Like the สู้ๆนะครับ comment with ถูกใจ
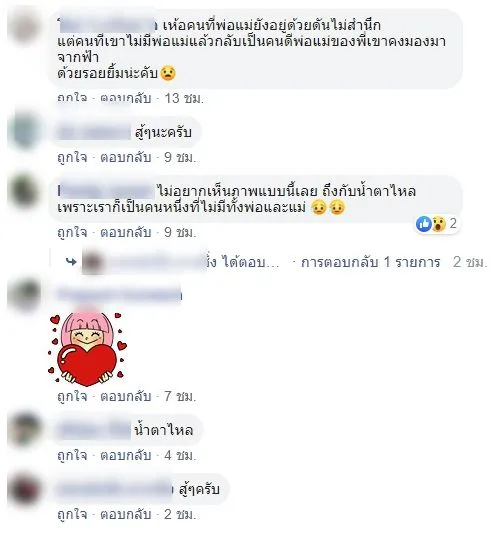 coord(72,158)
